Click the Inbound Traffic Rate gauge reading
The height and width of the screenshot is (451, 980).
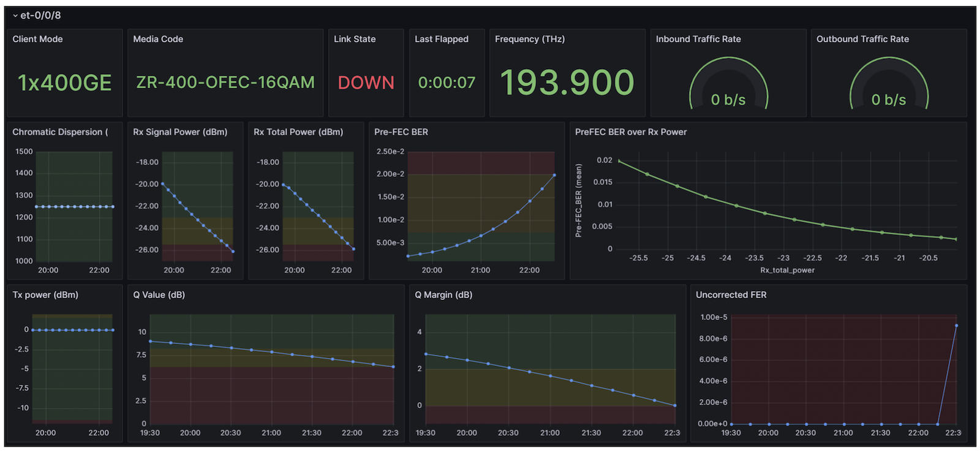728,100
